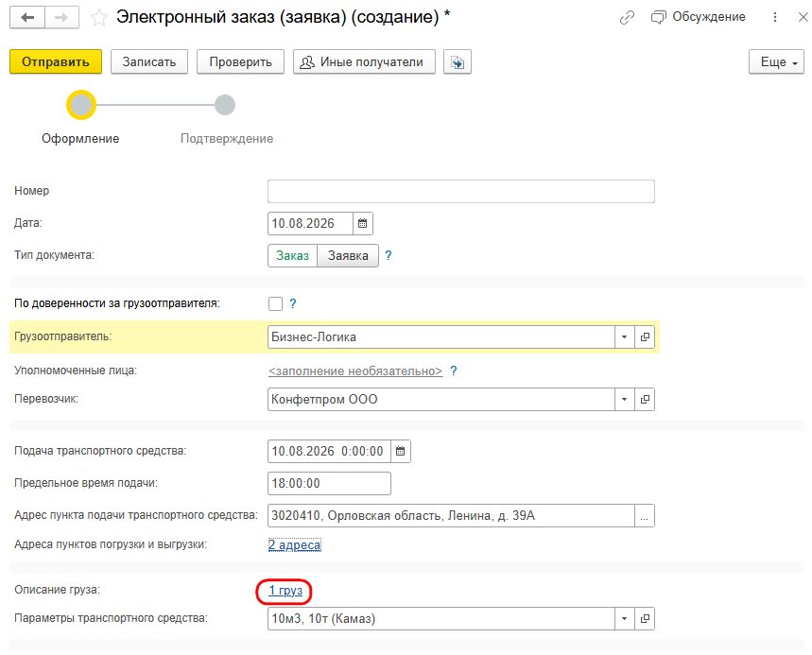Screen dimensions: 812x655
Task: Open the 2 адреса link
Action: (295, 545)
